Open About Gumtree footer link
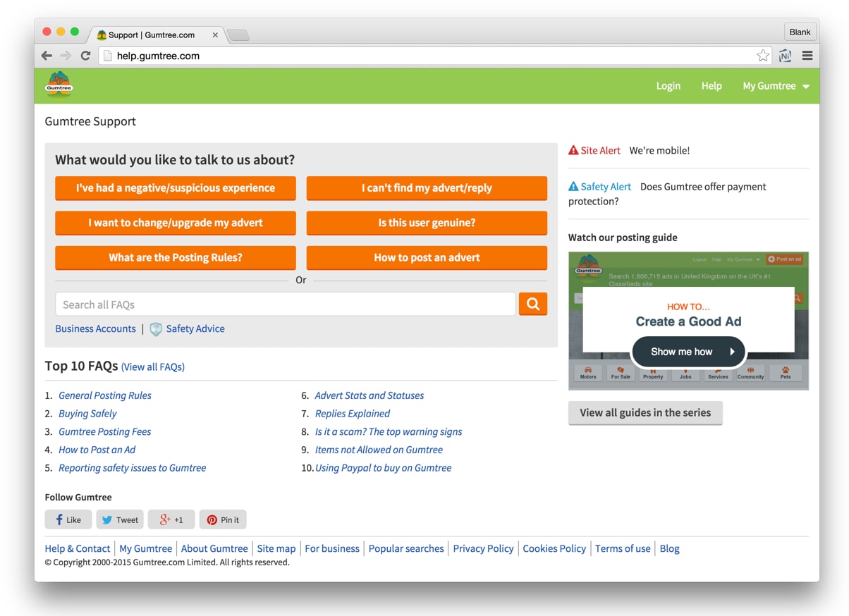The height and width of the screenshot is (616, 849). [x=214, y=548]
